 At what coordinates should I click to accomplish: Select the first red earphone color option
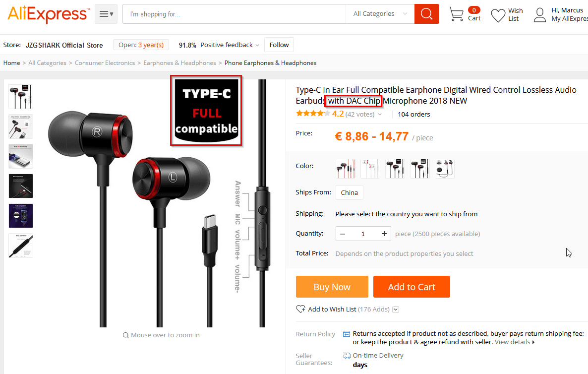346,169
